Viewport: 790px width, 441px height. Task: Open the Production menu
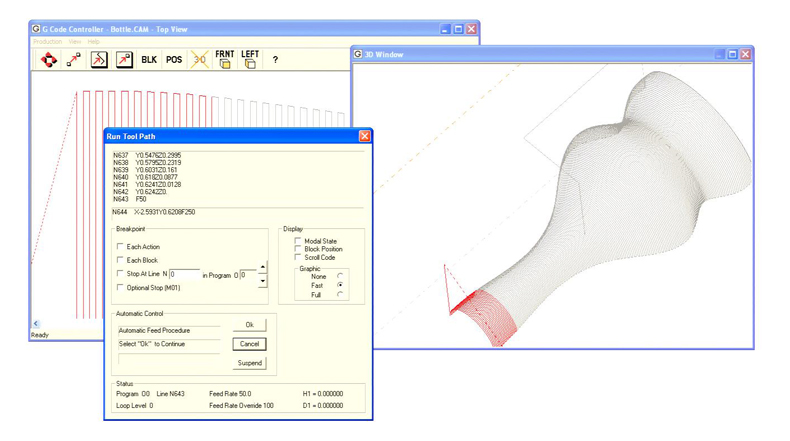click(47, 42)
